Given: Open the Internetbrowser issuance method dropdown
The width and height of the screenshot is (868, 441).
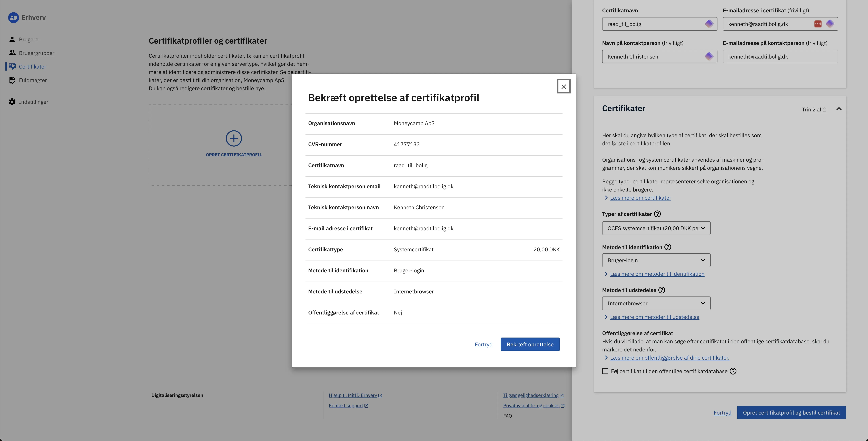Looking at the screenshot, I should click(656, 303).
